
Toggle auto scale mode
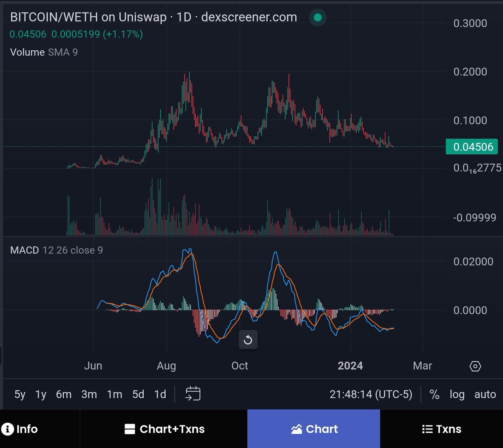[485, 394]
